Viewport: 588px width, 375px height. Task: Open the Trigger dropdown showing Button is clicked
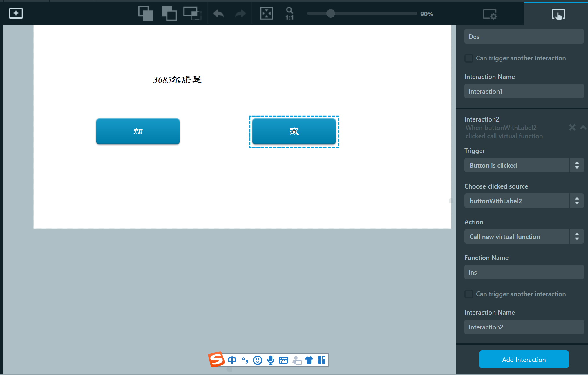524,165
